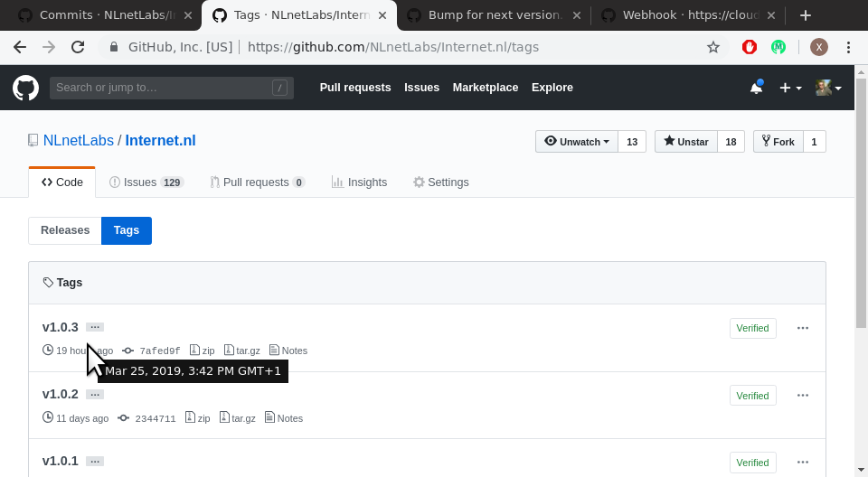Open commit 7afed9f
The height and width of the screenshot is (477, 868).
point(159,351)
